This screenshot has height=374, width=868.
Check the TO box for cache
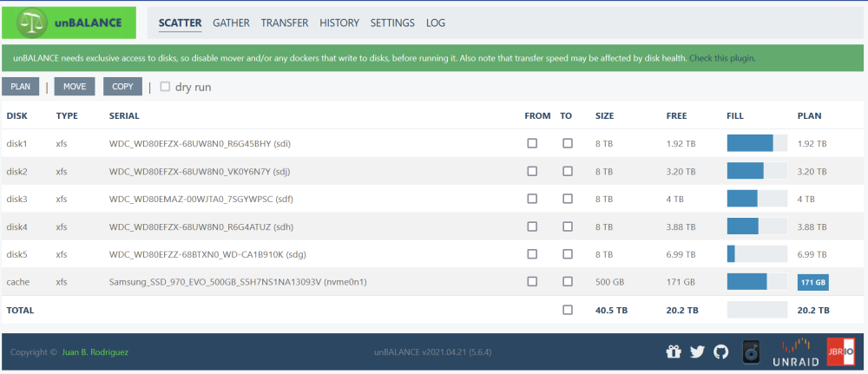click(568, 282)
